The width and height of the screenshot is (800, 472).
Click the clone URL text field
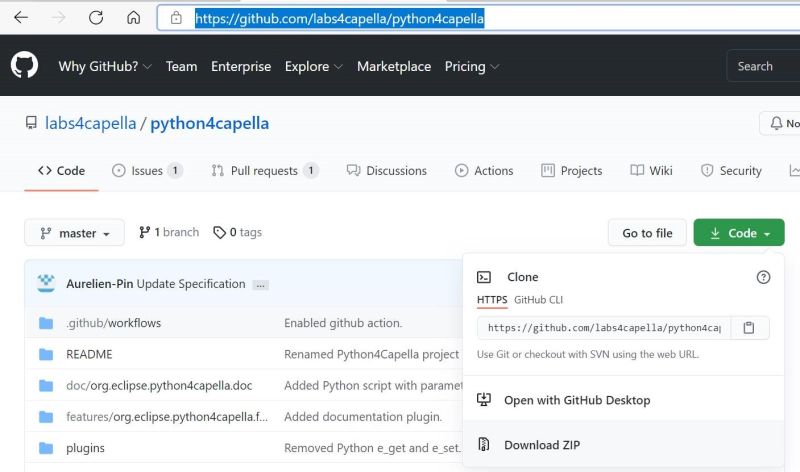[604, 328]
